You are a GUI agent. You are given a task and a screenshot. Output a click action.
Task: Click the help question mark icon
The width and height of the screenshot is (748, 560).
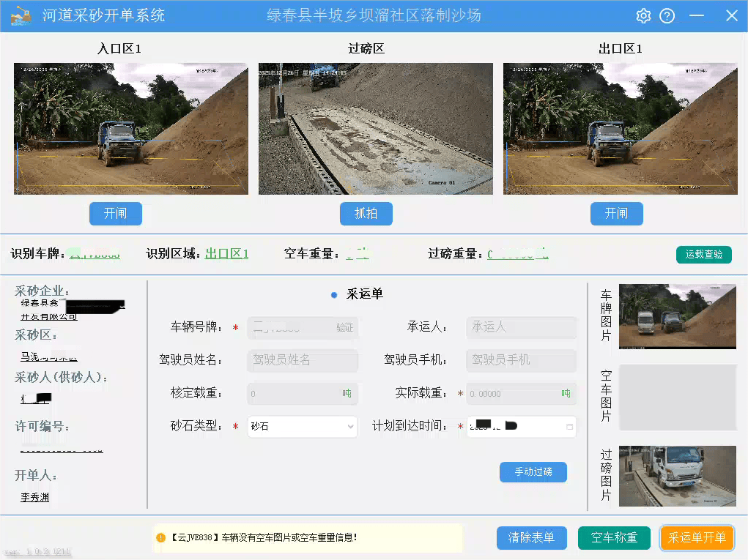tap(667, 16)
